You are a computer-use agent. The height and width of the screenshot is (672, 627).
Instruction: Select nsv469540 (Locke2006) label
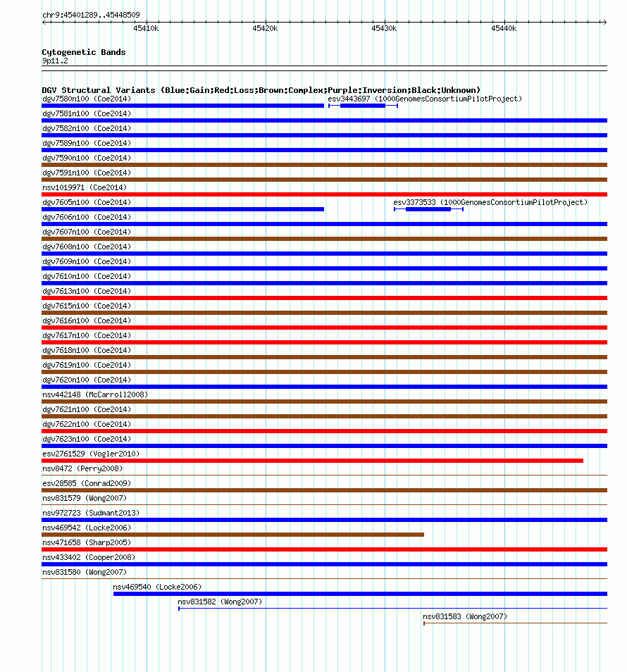click(x=157, y=587)
